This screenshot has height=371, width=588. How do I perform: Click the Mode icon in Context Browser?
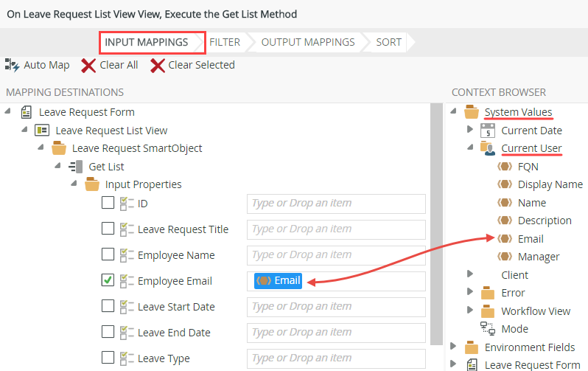(x=488, y=328)
